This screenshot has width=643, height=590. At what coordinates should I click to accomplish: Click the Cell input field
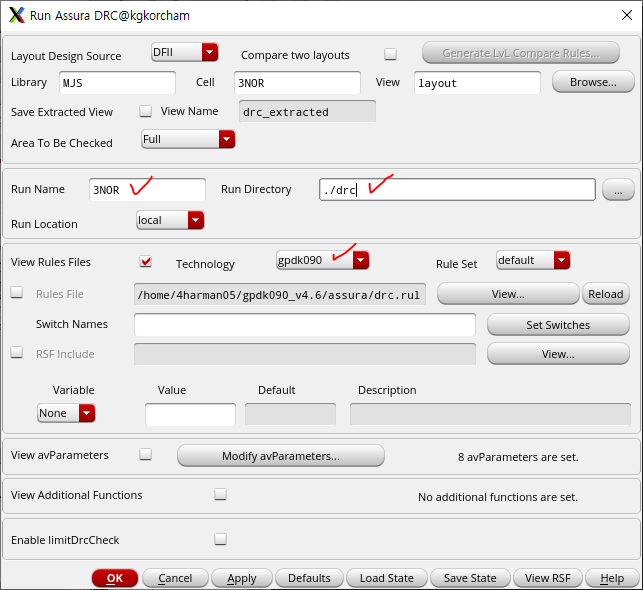tap(297, 83)
